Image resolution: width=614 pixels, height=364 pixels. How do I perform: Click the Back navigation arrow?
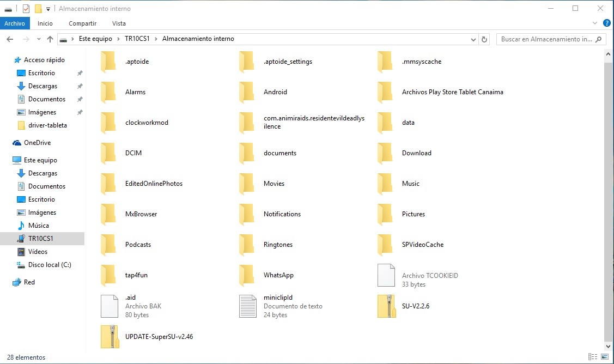[x=9, y=39]
